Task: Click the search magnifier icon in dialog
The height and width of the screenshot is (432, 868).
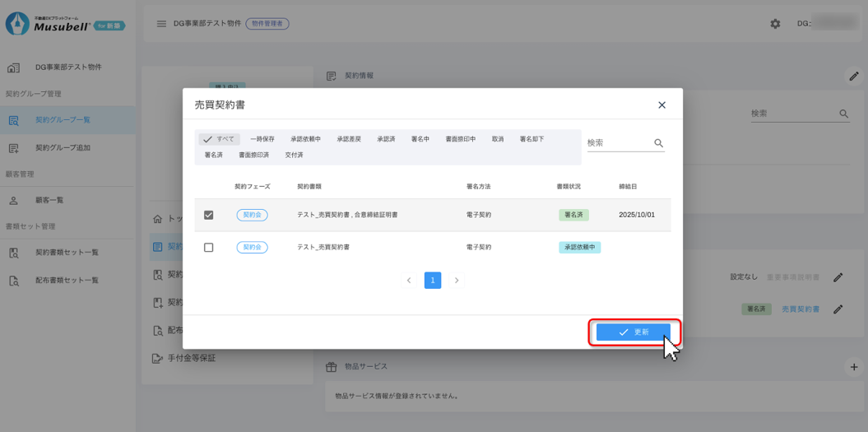Action: click(658, 143)
